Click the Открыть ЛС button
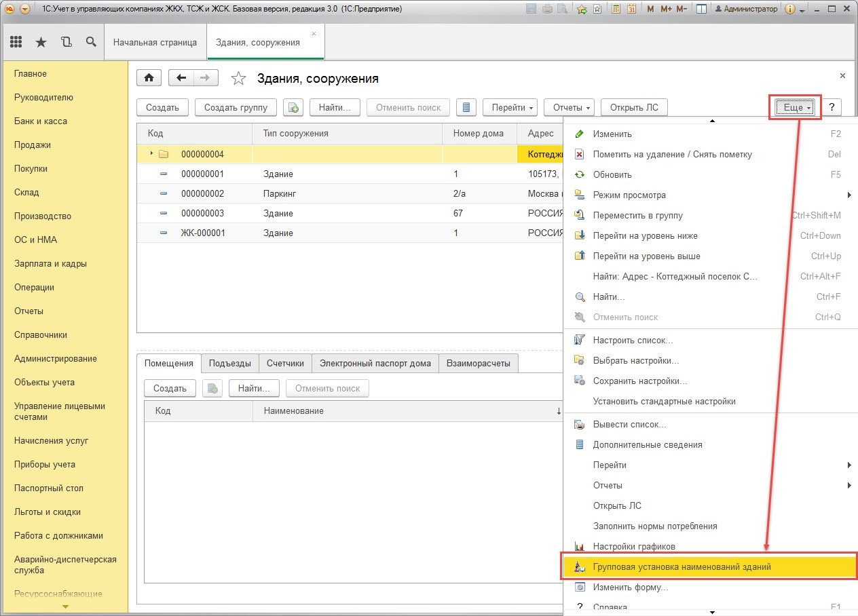 pyautogui.click(x=634, y=107)
